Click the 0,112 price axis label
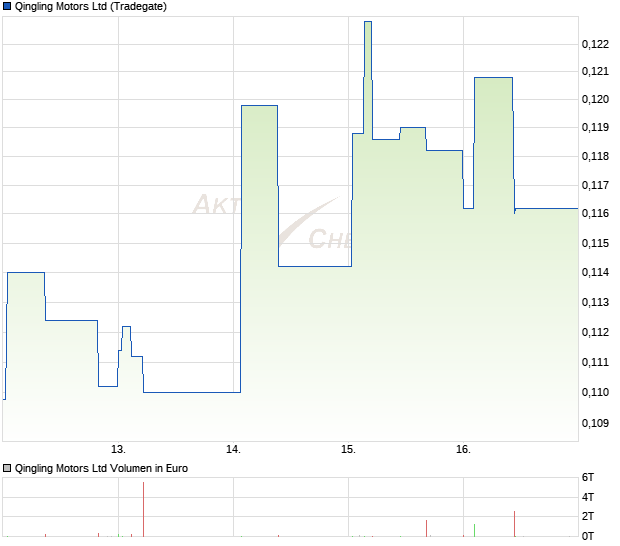 [595, 332]
